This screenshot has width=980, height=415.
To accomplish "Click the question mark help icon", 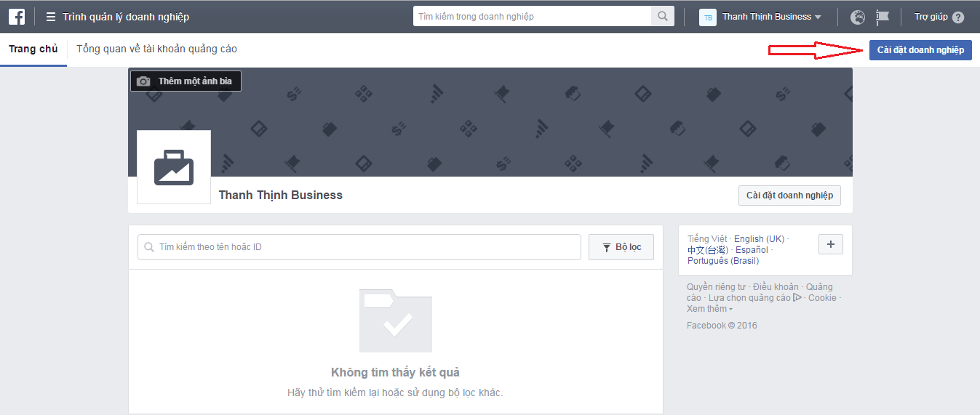I will (957, 17).
